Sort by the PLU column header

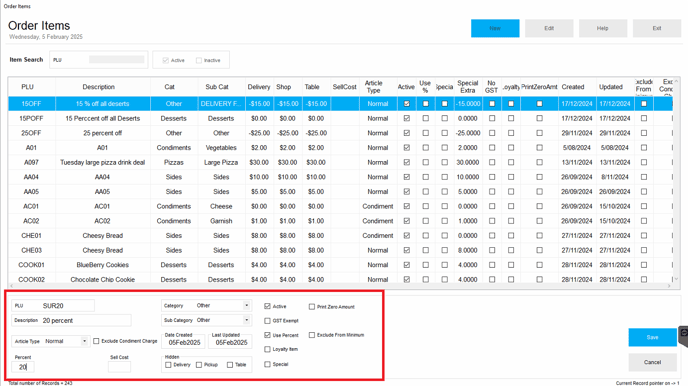click(27, 87)
